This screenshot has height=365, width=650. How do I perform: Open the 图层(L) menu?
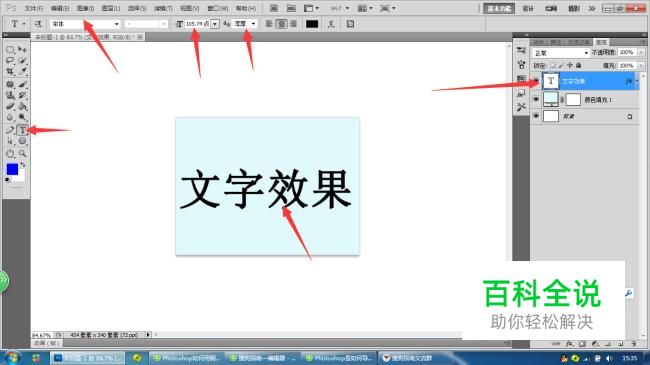click(x=111, y=8)
